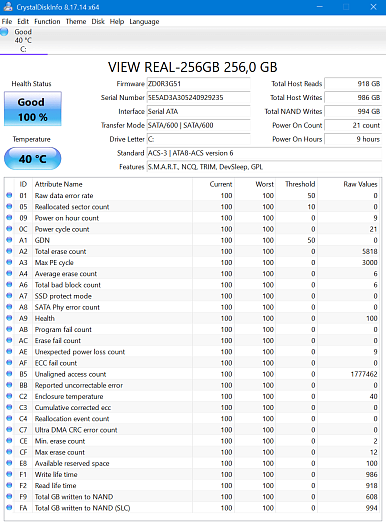Open the Function menu

point(47,21)
